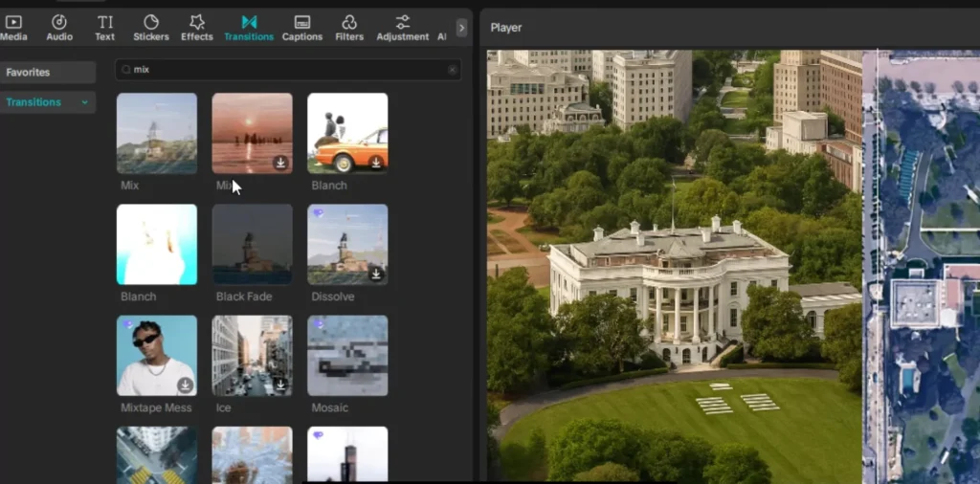Click the Favorites category
Image resolution: width=980 pixels, height=484 pixels.
(48, 73)
